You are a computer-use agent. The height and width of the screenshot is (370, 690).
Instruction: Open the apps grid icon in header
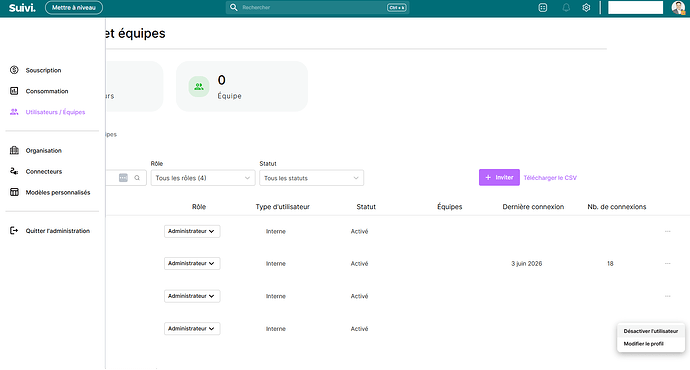click(x=543, y=7)
